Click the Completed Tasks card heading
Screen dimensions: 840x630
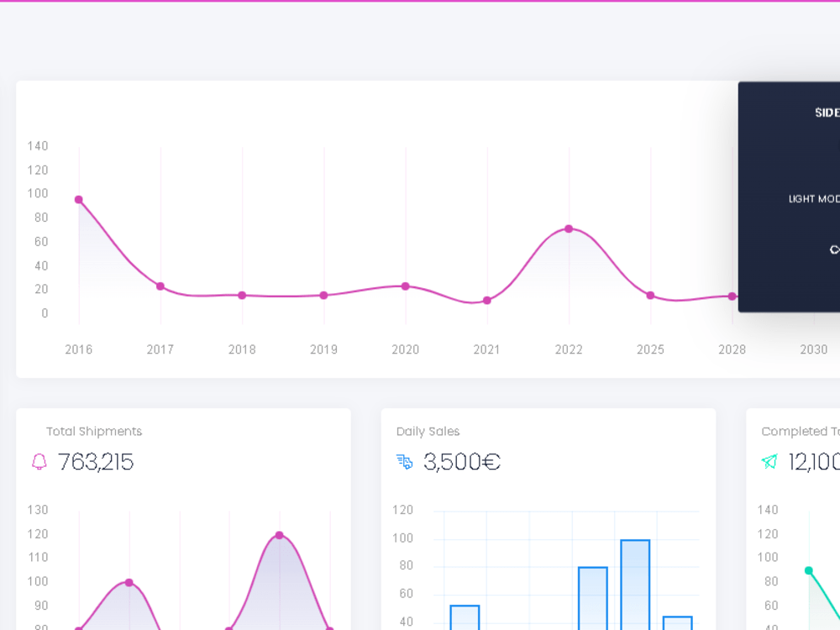click(x=797, y=431)
